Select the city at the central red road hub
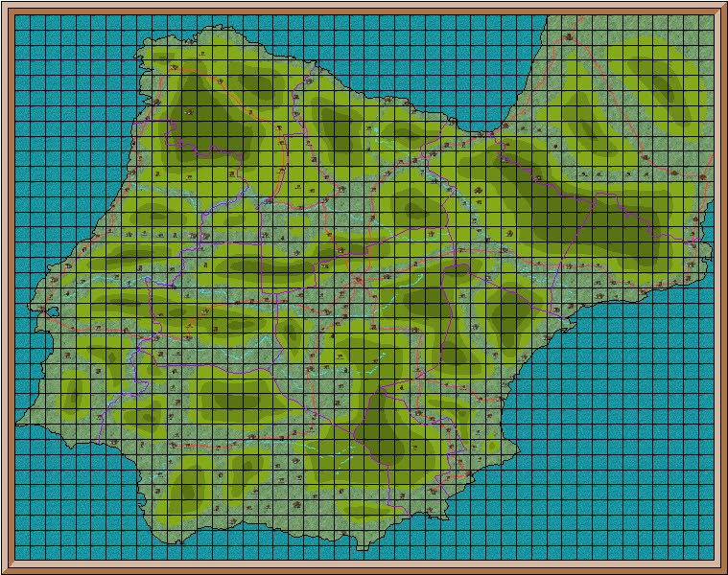 [x=357, y=280]
